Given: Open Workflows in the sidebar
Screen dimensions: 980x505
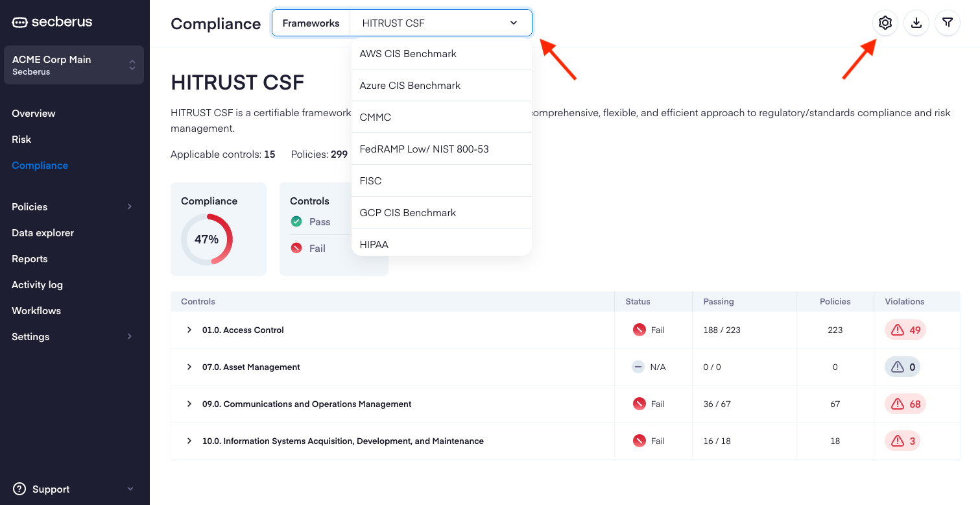Looking at the screenshot, I should [x=36, y=310].
